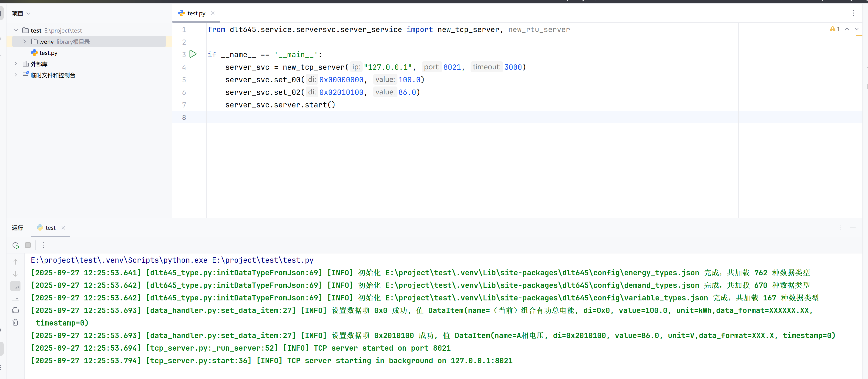Toggle soft-wrap in the Run console

(x=16, y=286)
